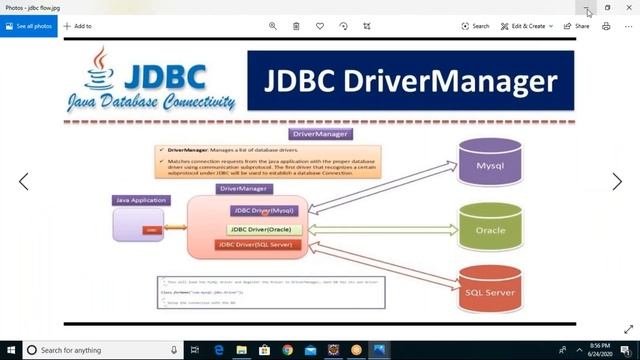This screenshot has height=360, width=640.
Task: Launch Microsoft Edge from taskbar
Action: [219, 350]
